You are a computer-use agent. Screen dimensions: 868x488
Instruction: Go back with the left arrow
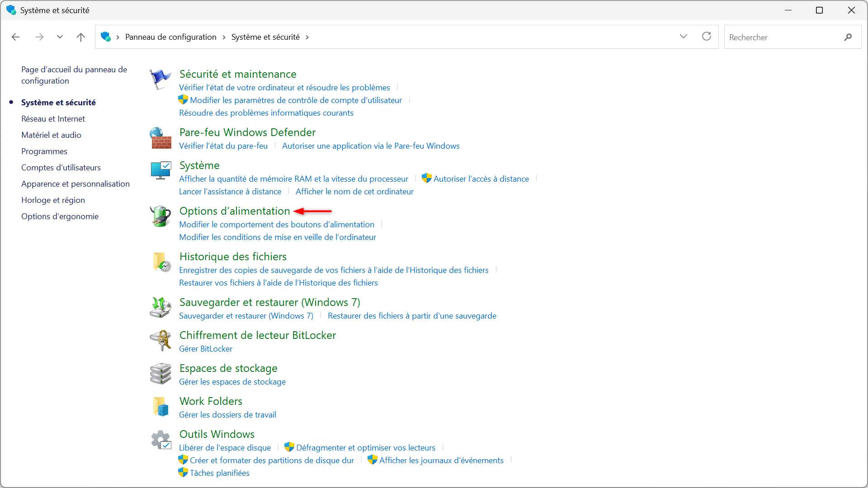16,37
